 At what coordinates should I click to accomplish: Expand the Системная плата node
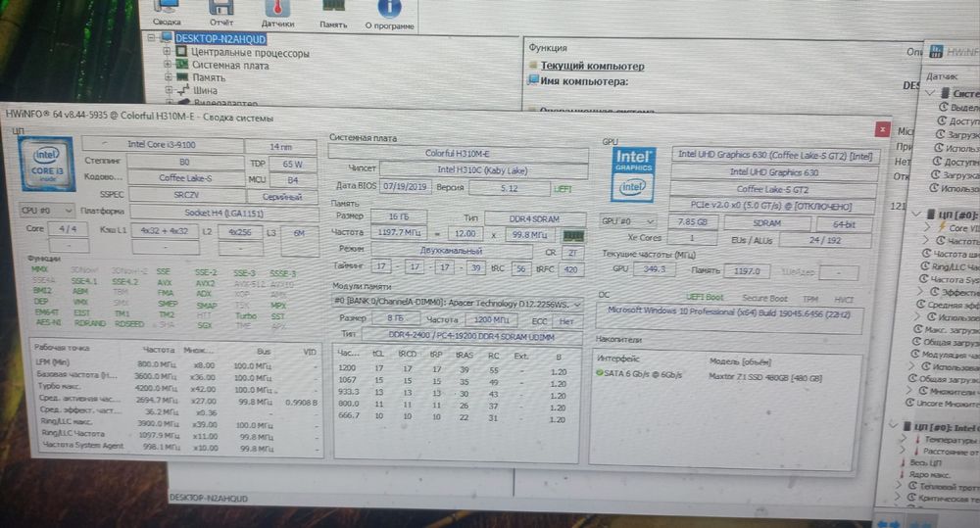(167, 64)
